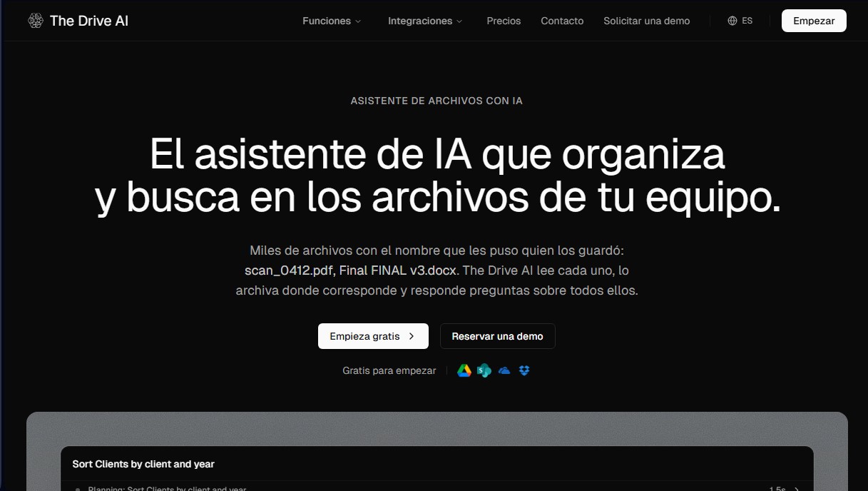This screenshot has width=868, height=491.
Task: Open the ES language selector
Action: [740, 21]
